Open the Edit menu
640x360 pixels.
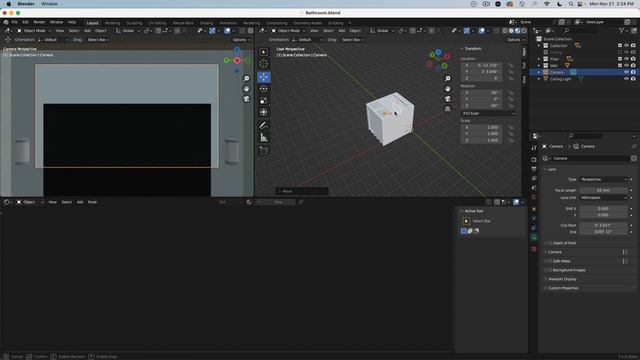tap(25, 22)
